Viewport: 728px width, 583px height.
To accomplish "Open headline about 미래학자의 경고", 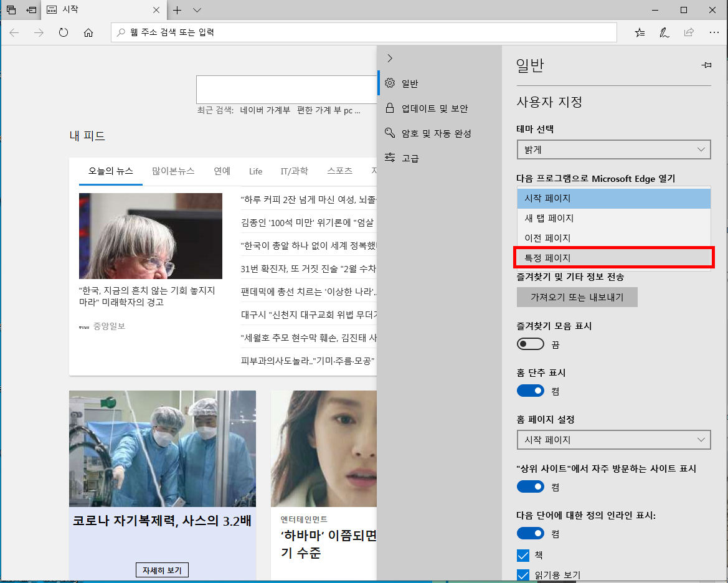I will tap(147, 296).
